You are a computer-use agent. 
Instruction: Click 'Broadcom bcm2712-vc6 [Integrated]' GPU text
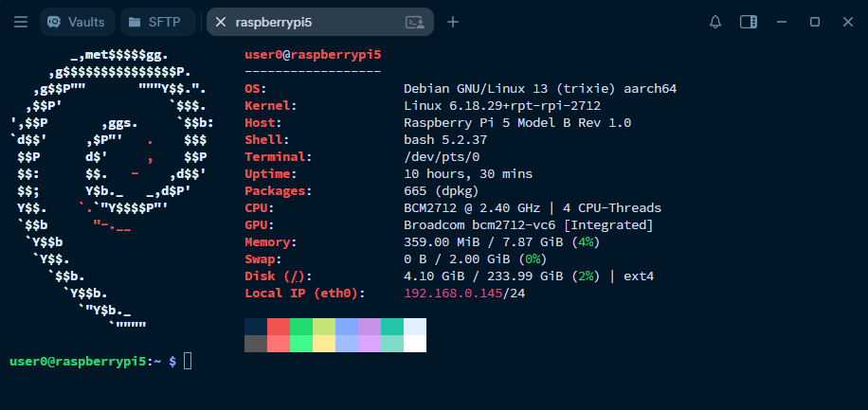pos(529,225)
